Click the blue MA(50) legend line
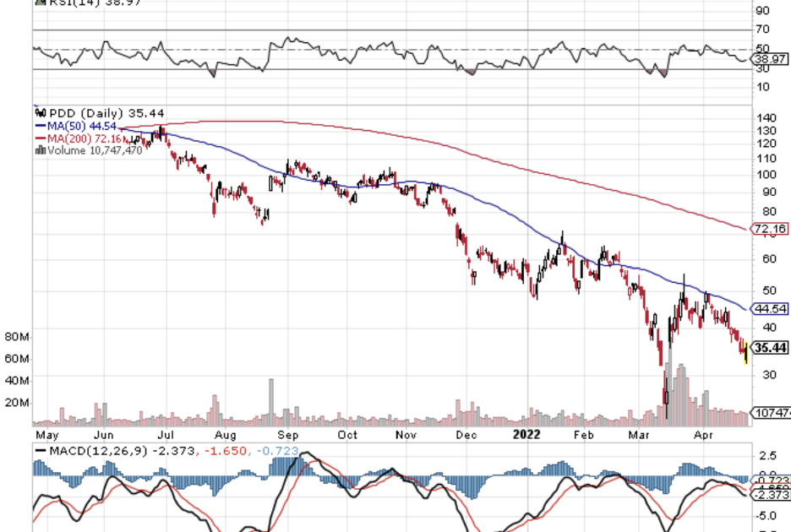 point(40,125)
